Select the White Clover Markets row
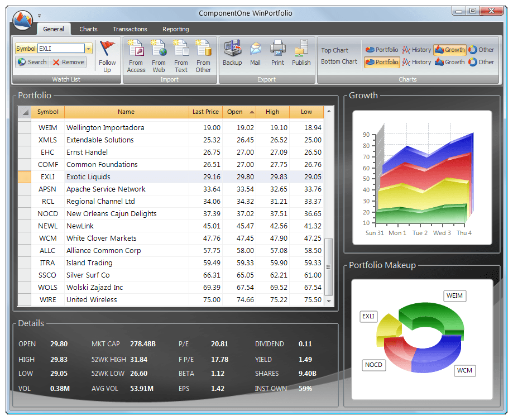The height and width of the screenshot is (420, 513). 171,238
